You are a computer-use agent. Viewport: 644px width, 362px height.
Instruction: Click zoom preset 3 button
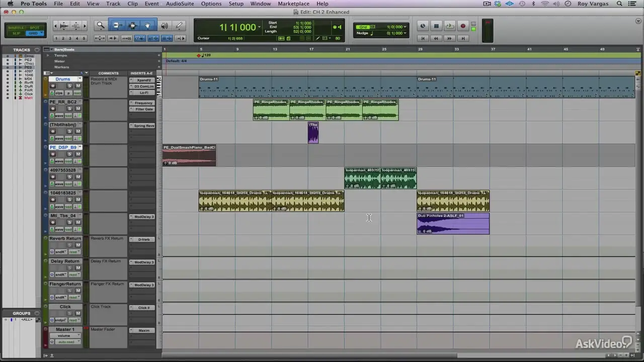click(70, 38)
